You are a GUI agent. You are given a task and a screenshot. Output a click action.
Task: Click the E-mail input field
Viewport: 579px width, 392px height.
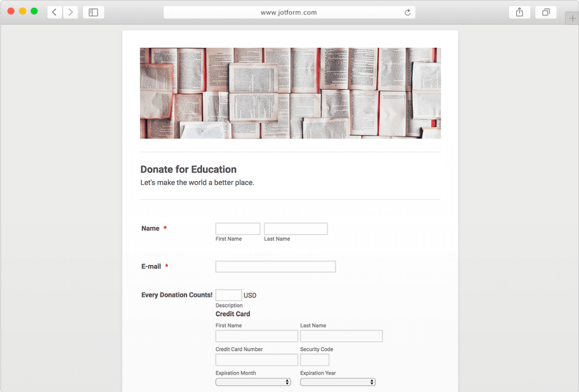tap(275, 266)
